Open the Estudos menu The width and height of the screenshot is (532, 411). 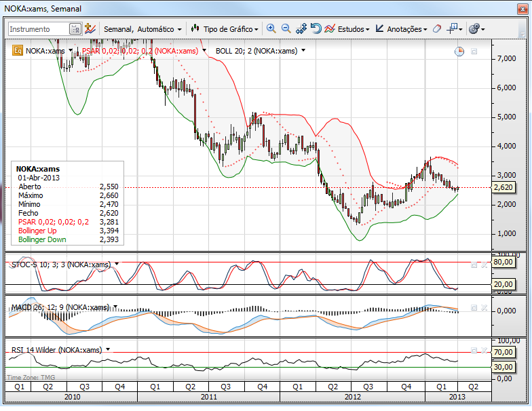(347, 29)
